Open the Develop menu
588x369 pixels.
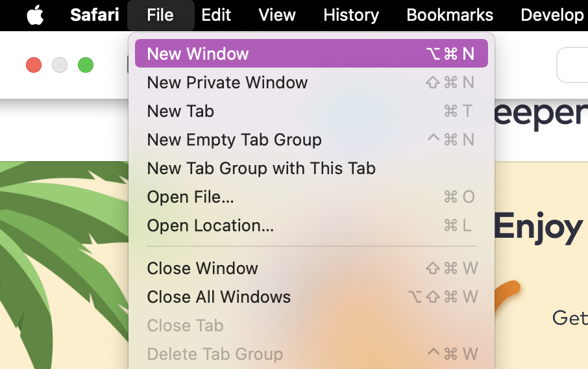point(552,15)
